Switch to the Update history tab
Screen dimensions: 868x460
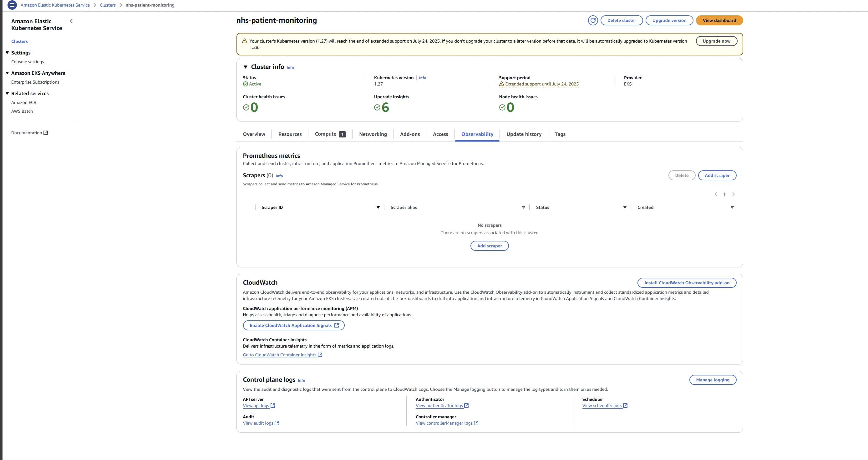[x=524, y=134]
